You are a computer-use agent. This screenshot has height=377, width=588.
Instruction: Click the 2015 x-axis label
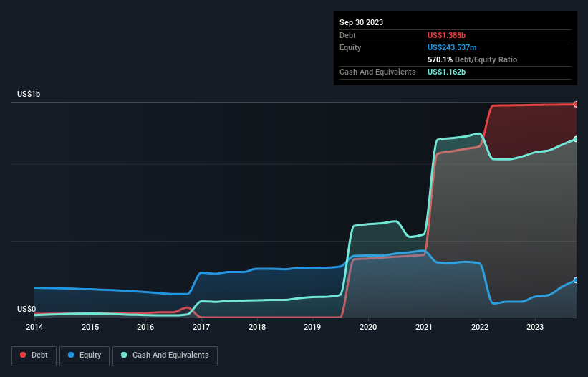point(90,327)
